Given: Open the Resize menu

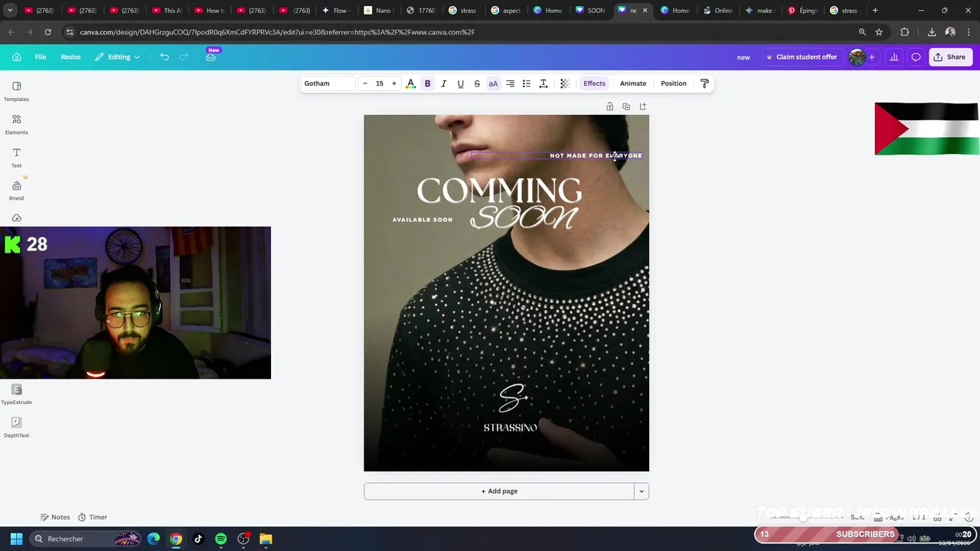Looking at the screenshot, I should pyautogui.click(x=70, y=57).
